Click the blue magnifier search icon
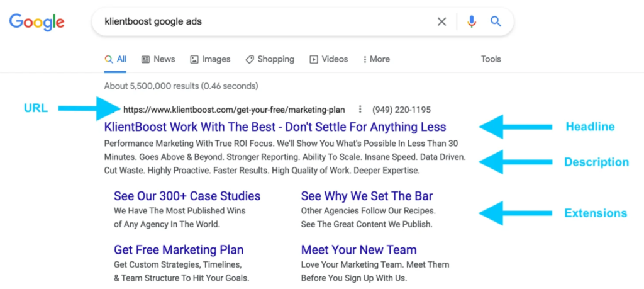Screen dimensions: 644x289 (x=496, y=21)
